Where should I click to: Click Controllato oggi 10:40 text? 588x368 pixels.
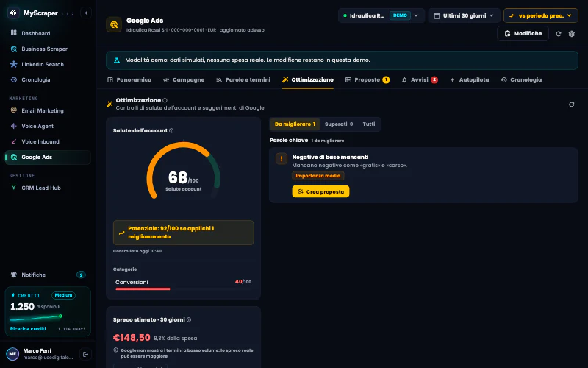137,251
